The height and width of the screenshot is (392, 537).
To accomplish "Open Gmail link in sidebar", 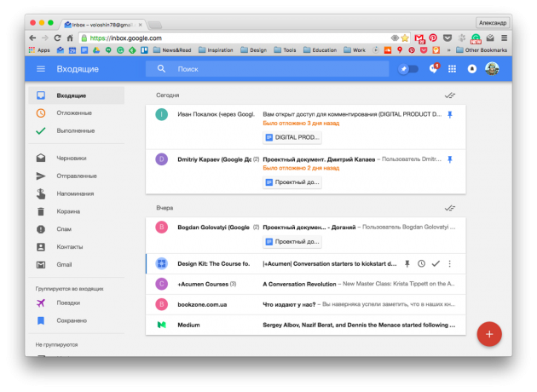I will coord(77,265).
